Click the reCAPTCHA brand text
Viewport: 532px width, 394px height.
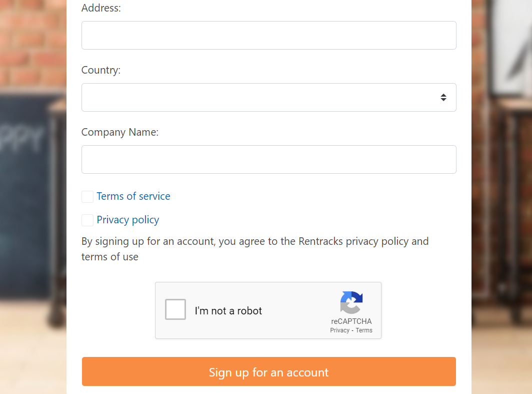(x=351, y=321)
